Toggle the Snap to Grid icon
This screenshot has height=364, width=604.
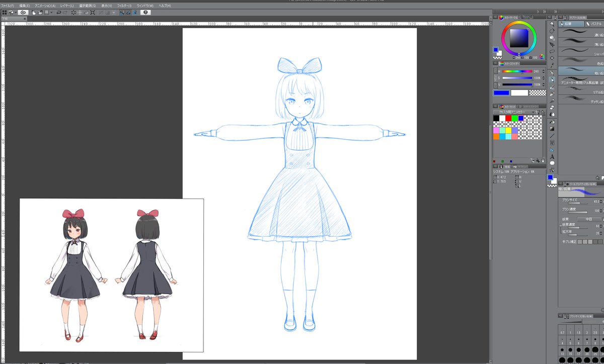click(135, 13)
